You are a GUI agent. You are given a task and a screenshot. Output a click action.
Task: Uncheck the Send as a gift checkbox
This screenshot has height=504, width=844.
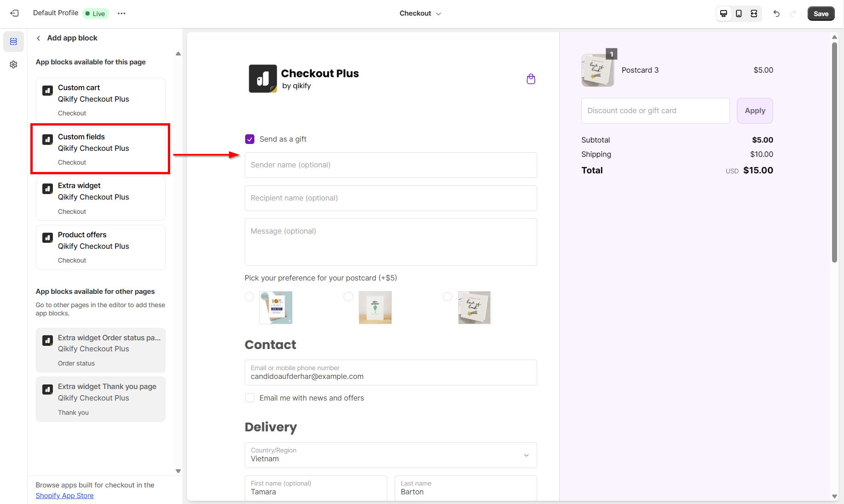[x=250, y=139]
